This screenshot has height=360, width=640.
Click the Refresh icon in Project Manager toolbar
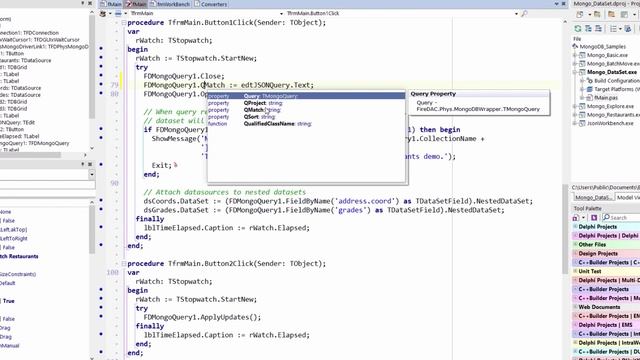pyautogui.click(x=578, y=29)
